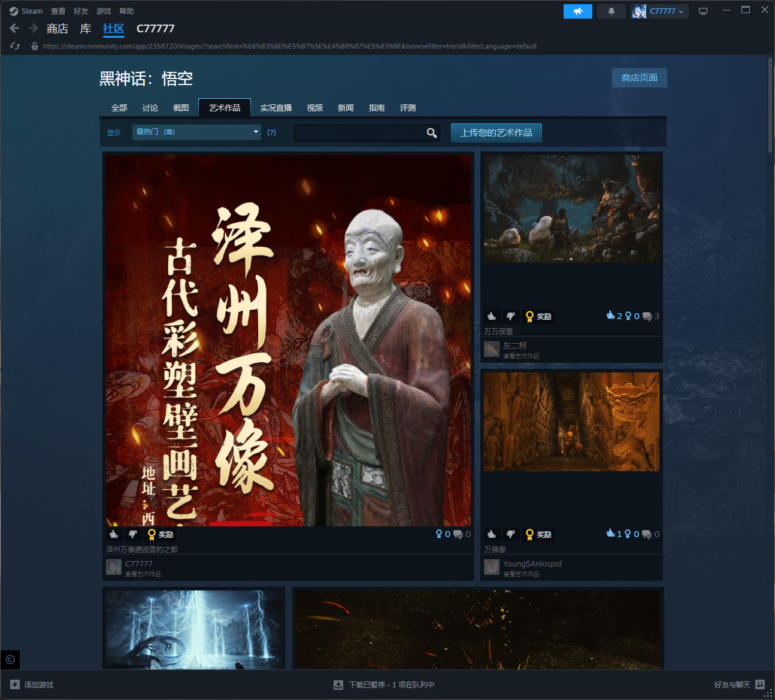Open the 万万保重 cave screenshot
Image resolution: width=775 pixels, height=700 pixels.
571,209
